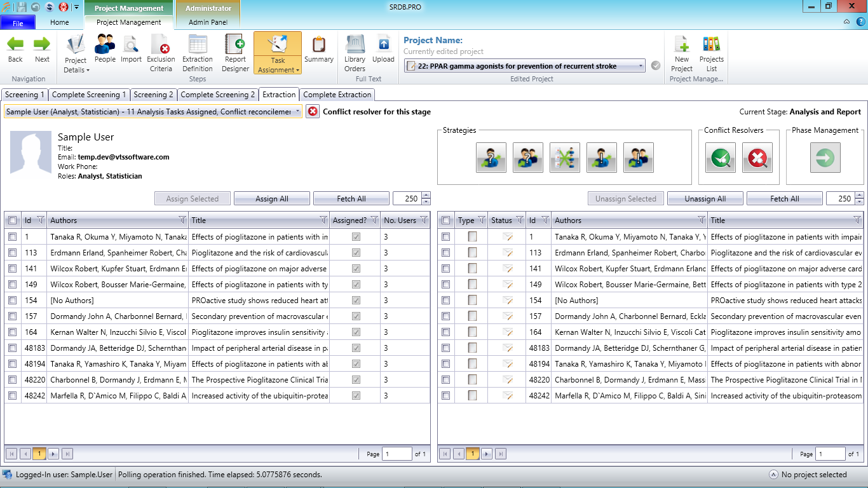Click the Next navigation arrow icon
This screenshot has height=488, width=868.
pos(42,44)
